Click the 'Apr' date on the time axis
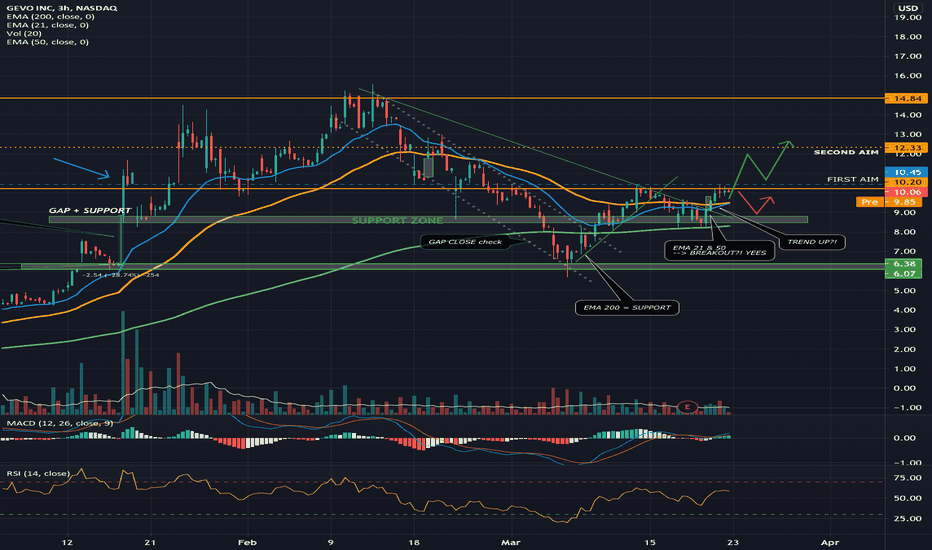 (830, 542)
